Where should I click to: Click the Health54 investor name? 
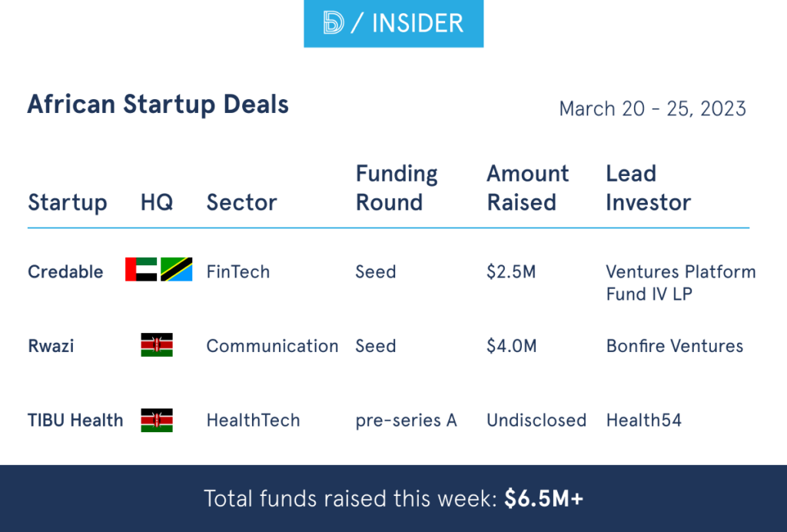[x=643, y=421]
